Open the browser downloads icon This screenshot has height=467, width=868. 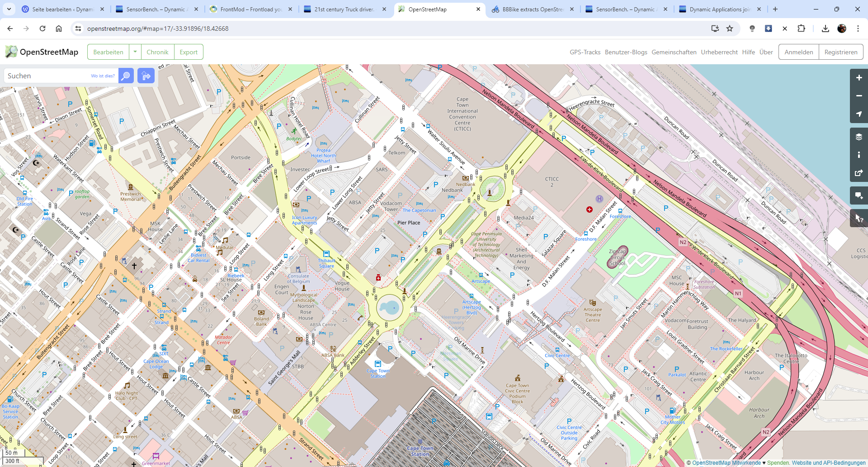826,28
